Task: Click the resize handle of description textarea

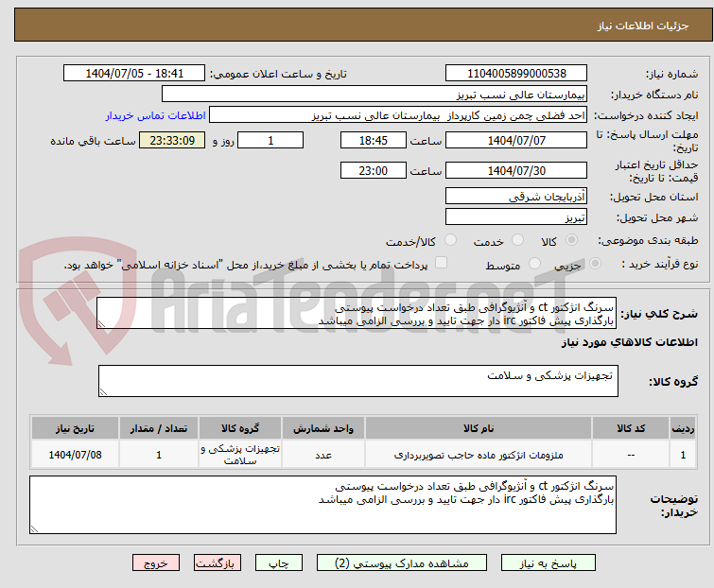Action: tap(101, 324)
